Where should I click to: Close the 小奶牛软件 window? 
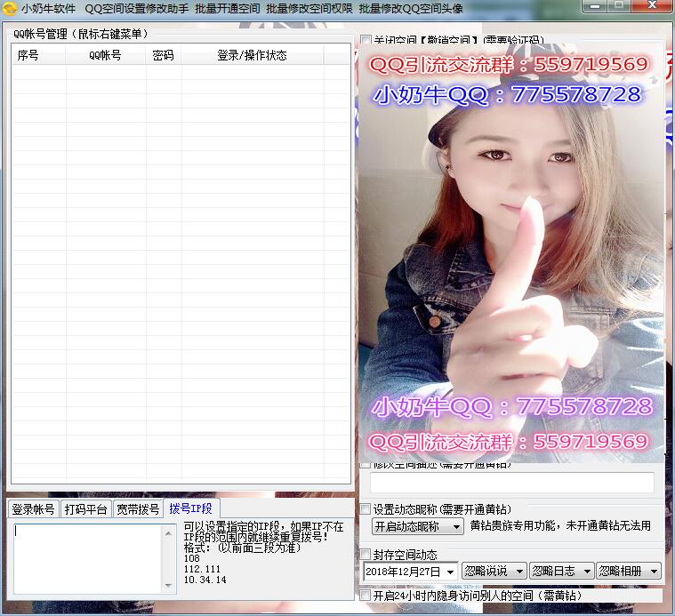click(x=654, y=7)
